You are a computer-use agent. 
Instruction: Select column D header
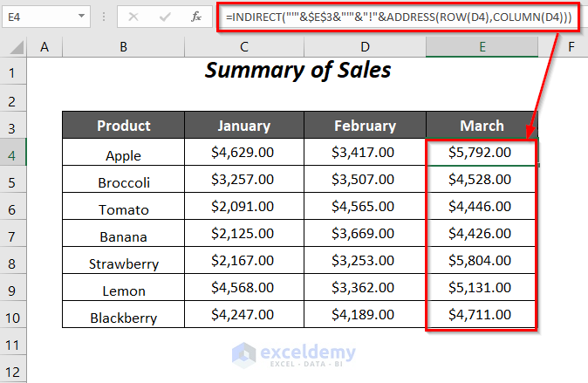(x=365, y=47)
